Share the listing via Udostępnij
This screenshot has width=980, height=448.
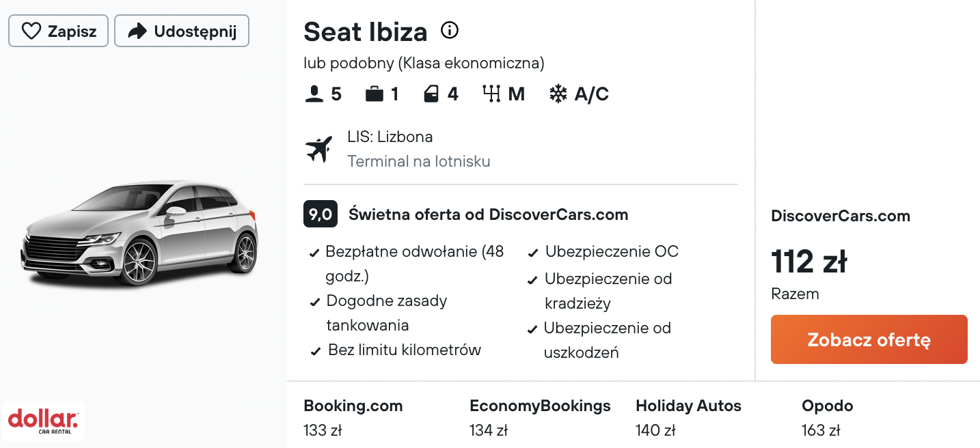pos(182,31)
